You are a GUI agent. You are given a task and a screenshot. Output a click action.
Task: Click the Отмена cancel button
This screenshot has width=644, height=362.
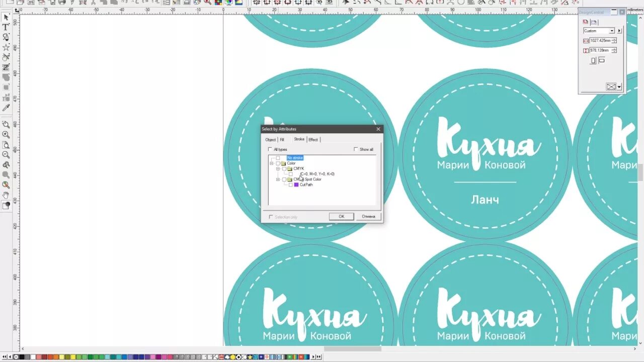tap(369, 216)
